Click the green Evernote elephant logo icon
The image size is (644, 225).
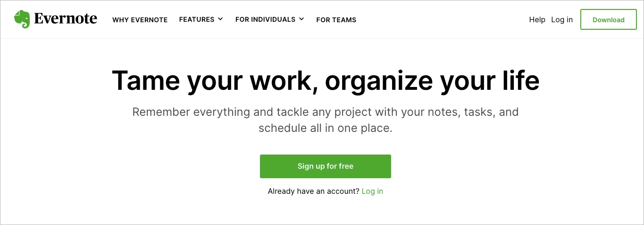coord(22,19)
